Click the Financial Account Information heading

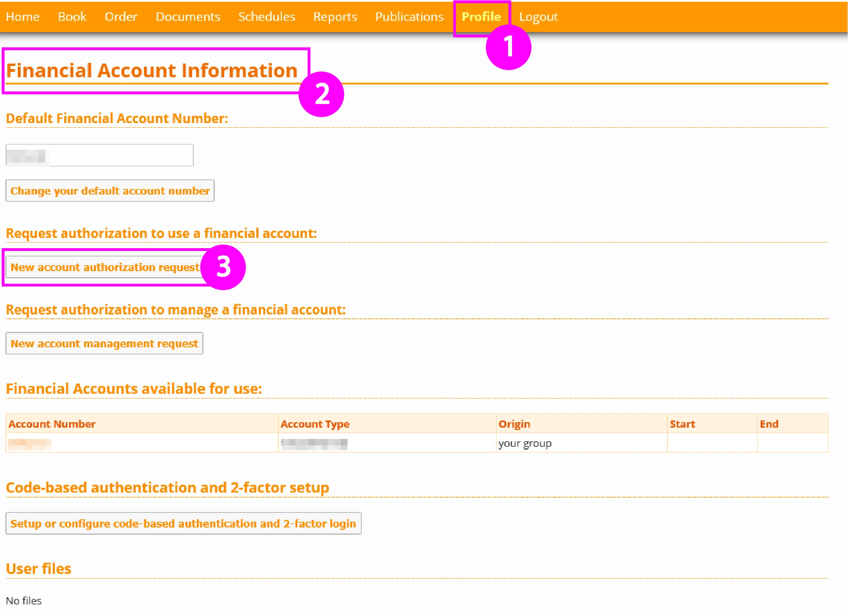pos(152,70)
